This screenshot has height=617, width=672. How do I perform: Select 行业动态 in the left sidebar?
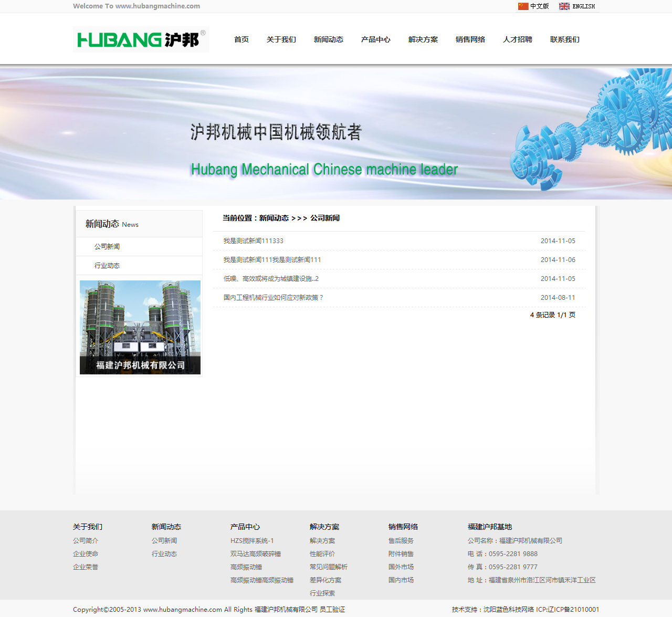pyautogui.click(x=107, y=266)
